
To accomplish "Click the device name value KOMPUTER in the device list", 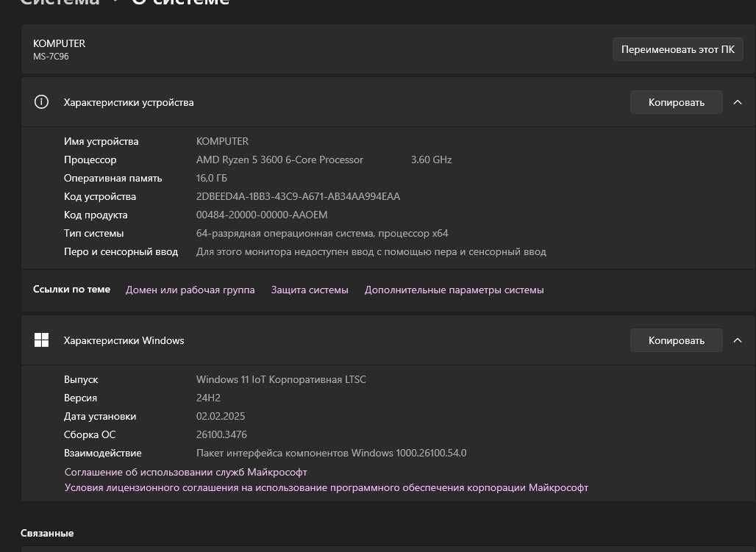I will 222,141.
